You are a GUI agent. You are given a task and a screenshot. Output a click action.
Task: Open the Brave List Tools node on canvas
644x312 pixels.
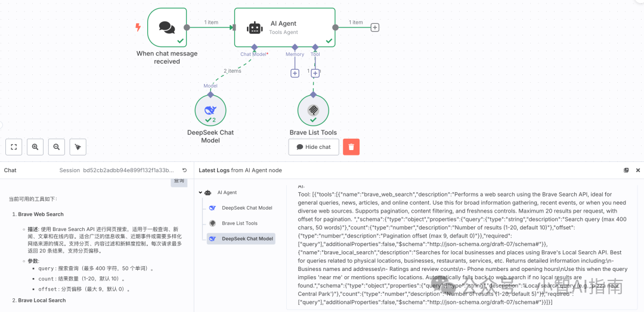coord(313,111)
